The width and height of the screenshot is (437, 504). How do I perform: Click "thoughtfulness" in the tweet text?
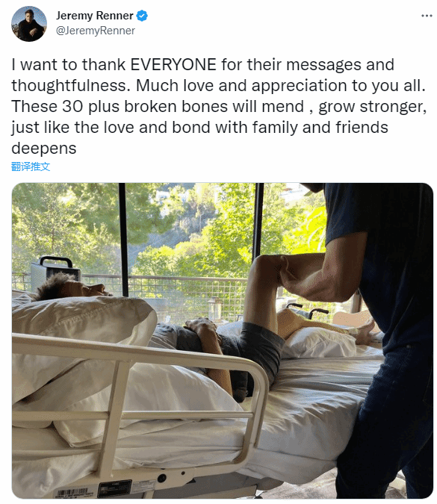69,86
